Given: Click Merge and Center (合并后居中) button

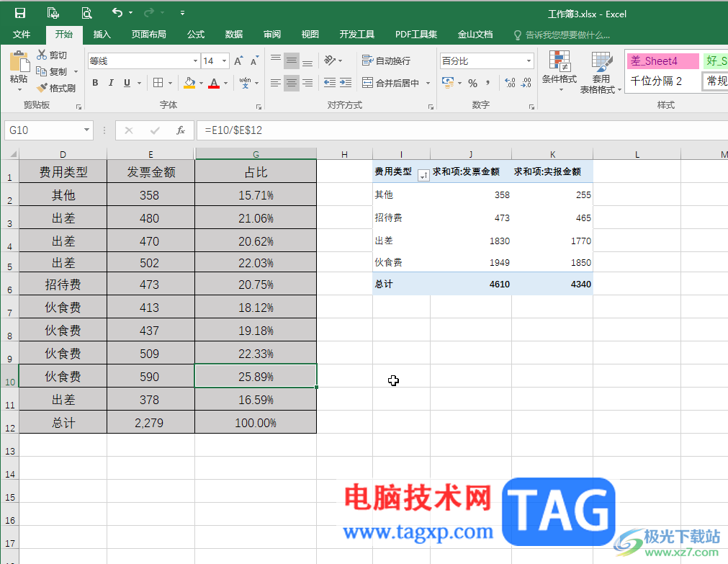Looking at the screenshot, I should click(x=390, y=83).
